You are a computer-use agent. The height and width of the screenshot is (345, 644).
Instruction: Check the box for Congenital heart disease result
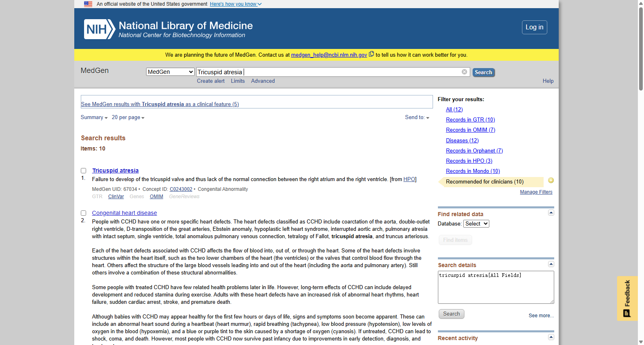pos(84,213)
